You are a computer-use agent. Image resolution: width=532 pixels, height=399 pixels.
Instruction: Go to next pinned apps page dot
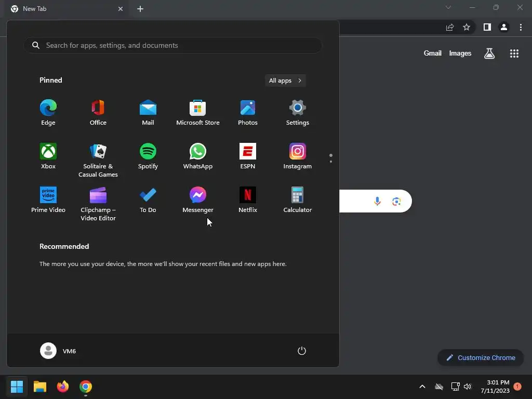[x=331, y=162]
